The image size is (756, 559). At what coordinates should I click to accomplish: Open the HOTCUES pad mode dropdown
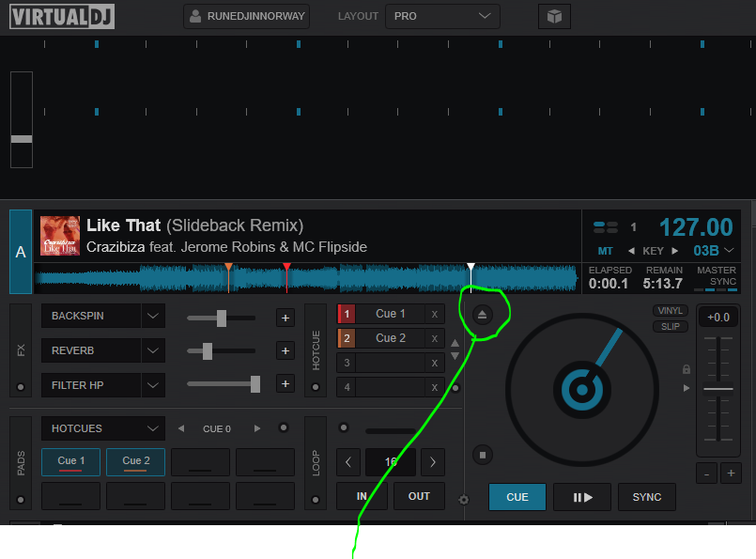(x=103, y=428)
